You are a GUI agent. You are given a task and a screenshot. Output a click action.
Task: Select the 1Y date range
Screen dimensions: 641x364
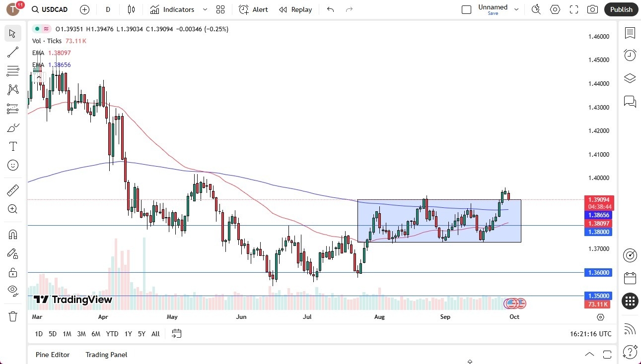[128, 334]
